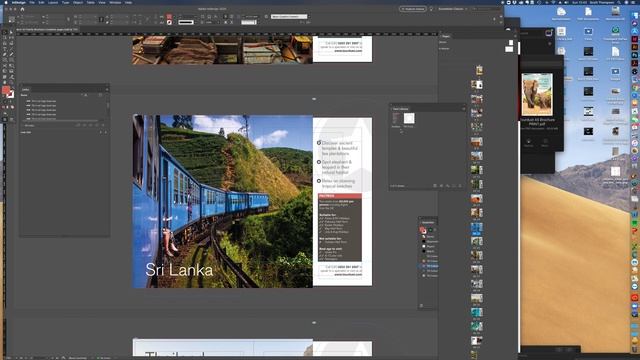The width and height of the screenshot is (640, 360).
Task: Toggle the fill/stroke selector in Swatches panel
Action: pyautogui.click(x=423, y=230)
